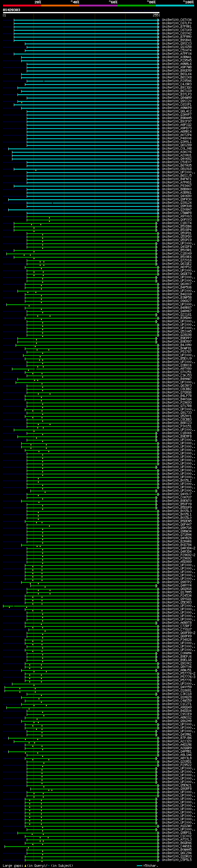
Task: Select the UniRef100_A9P7W8 label
Action: [176, 67]
